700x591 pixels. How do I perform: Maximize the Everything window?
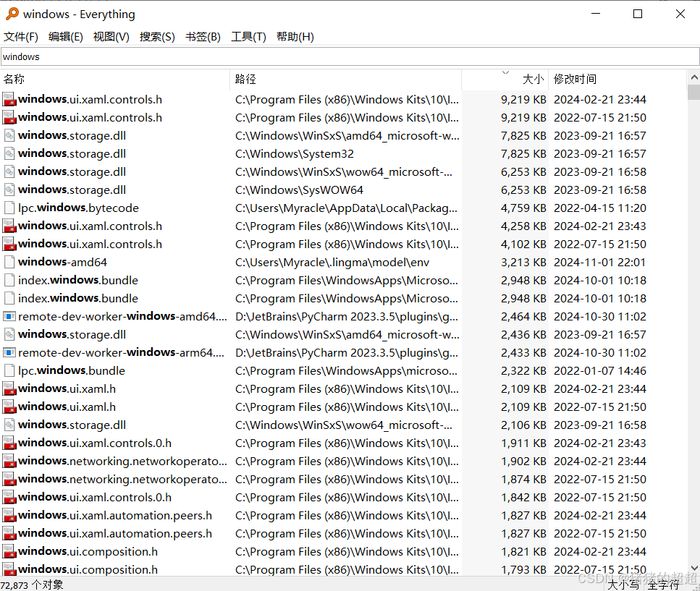(x=638, y=14)
